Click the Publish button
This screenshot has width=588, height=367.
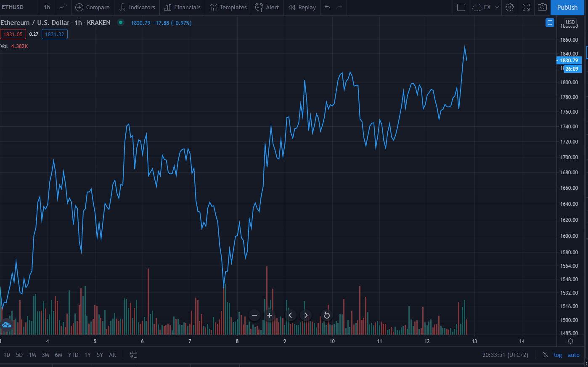(x=567, y=7)
